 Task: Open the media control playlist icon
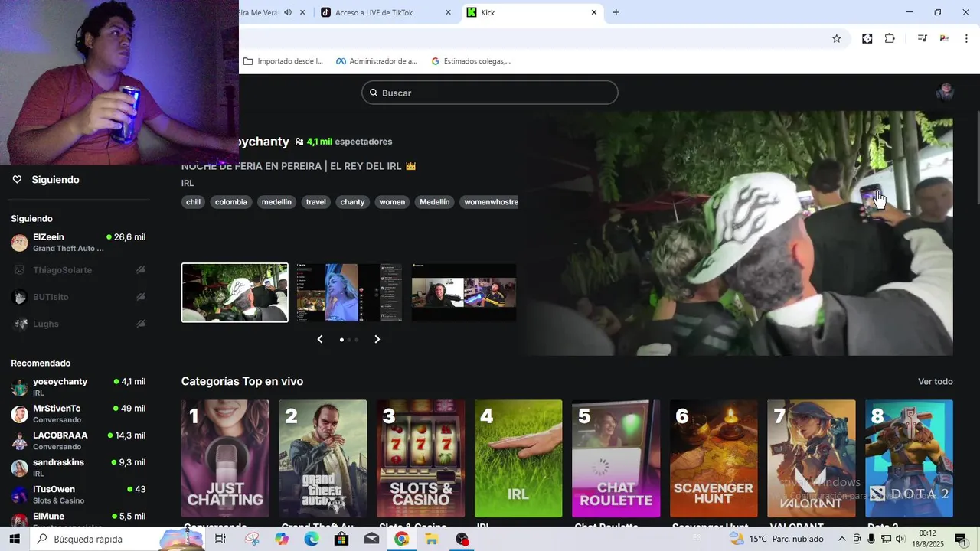point(923,38)
